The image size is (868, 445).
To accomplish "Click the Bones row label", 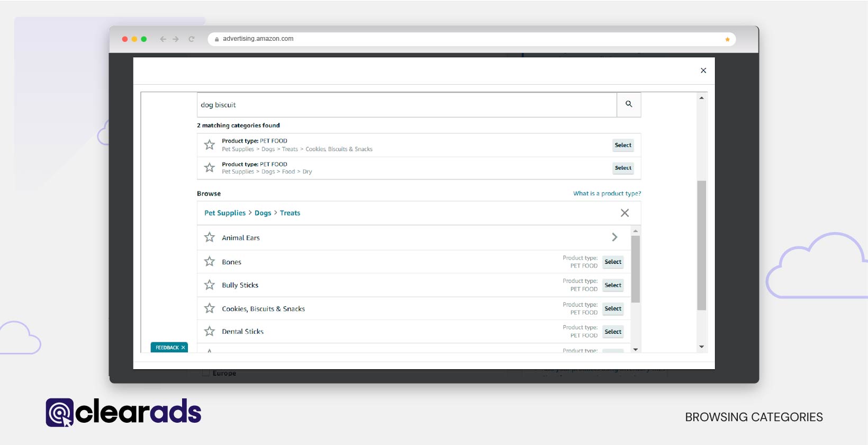I will click(231, 262).
